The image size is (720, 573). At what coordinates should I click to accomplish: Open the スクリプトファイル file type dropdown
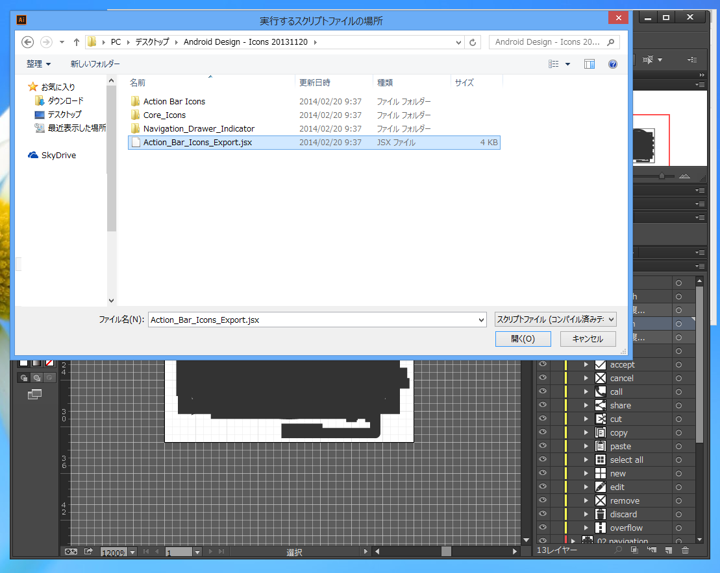[x=555, y=320]
